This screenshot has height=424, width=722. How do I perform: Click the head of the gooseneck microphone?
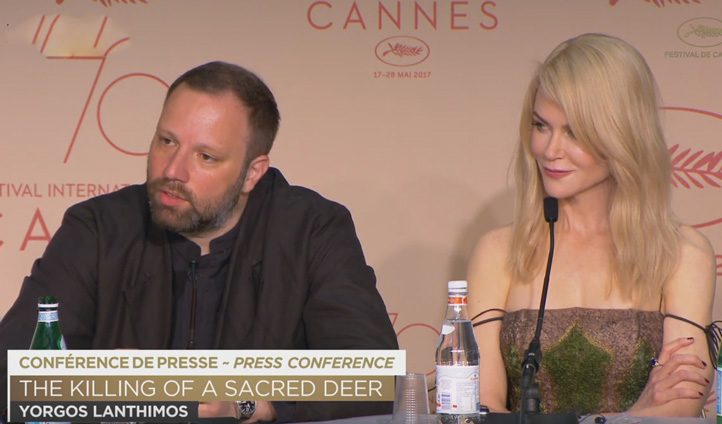point(550,209)
